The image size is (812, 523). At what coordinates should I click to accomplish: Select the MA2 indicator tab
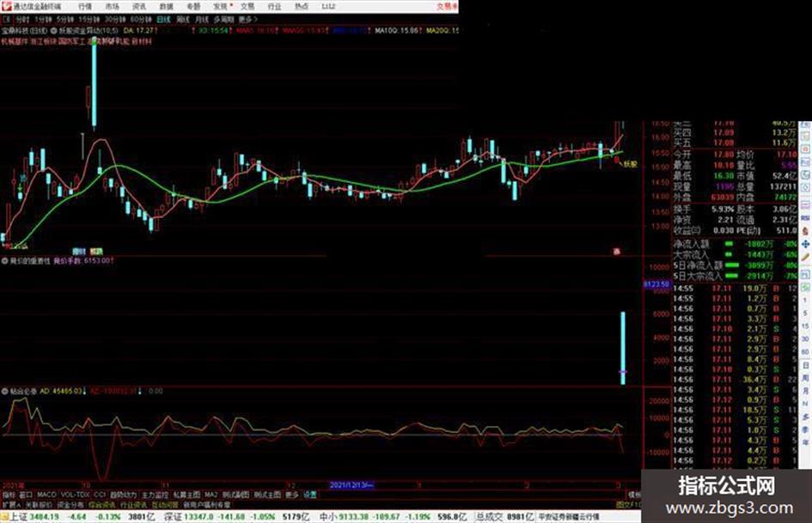[211, 495]
